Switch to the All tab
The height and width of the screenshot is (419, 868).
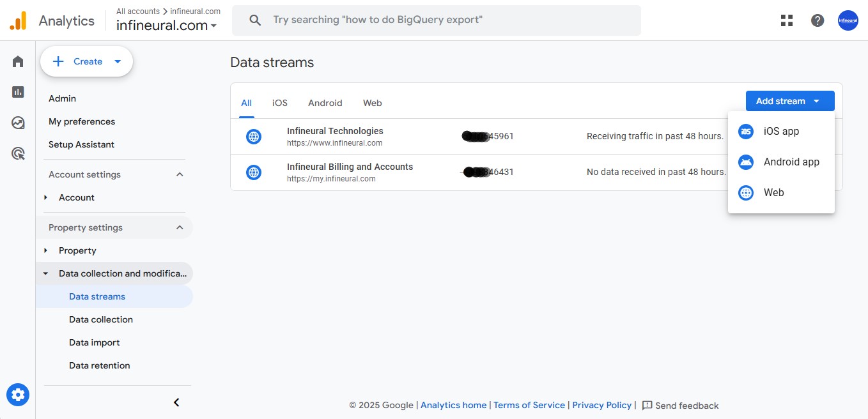[x=247, y=103]
